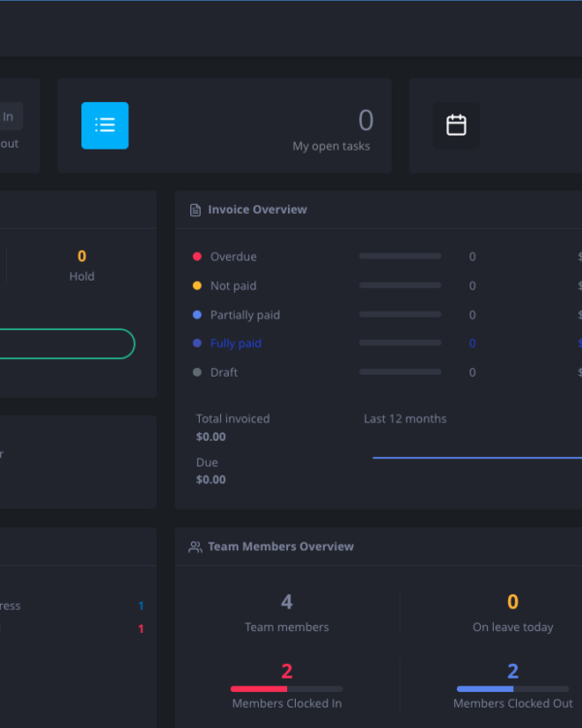The width and height of the screenshot is (582, 728).
Task: Click the calendar icon widget
Action: [456, 125]
